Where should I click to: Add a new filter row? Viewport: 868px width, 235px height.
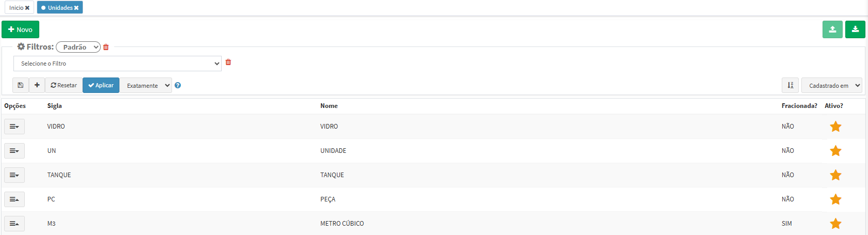(x=37, y=85)
